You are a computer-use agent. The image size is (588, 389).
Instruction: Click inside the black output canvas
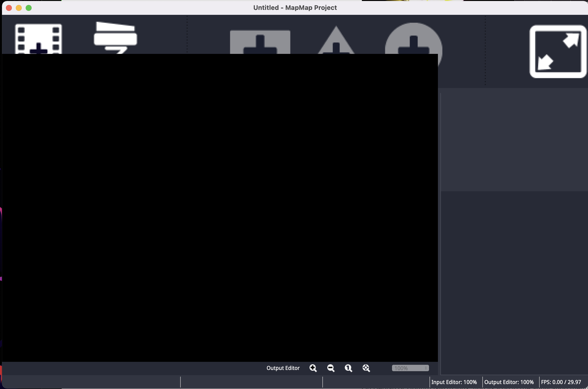[x=218, y=211]
